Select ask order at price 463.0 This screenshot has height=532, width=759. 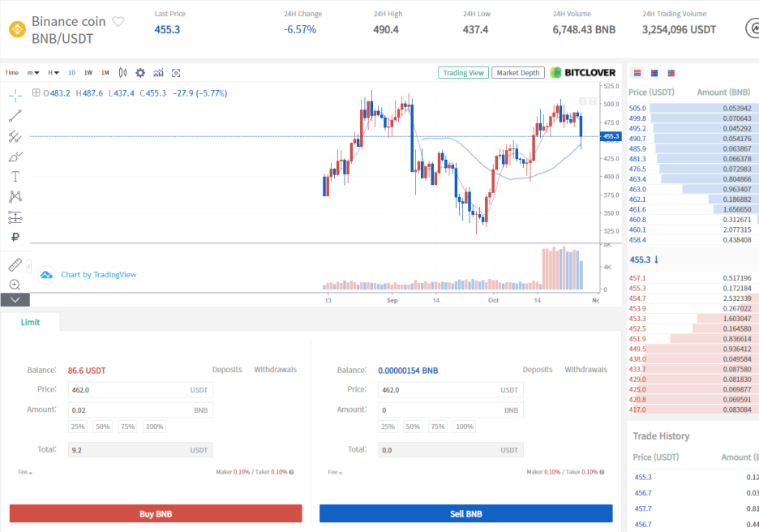tap(693, 189)
